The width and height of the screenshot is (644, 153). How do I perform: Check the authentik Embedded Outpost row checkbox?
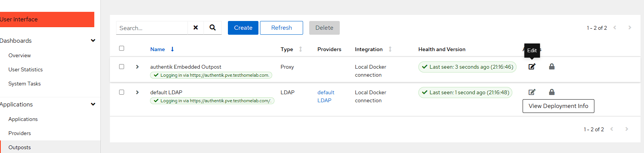pos(121,67)
